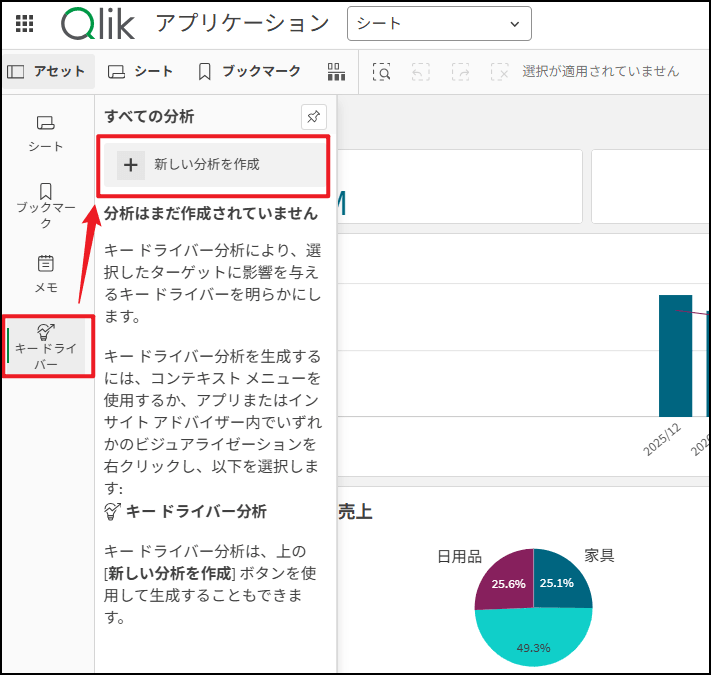This screenshot has height=675, width=711.
Task: Click the grid layout icon in toolbar
Action: click(336, 71)
